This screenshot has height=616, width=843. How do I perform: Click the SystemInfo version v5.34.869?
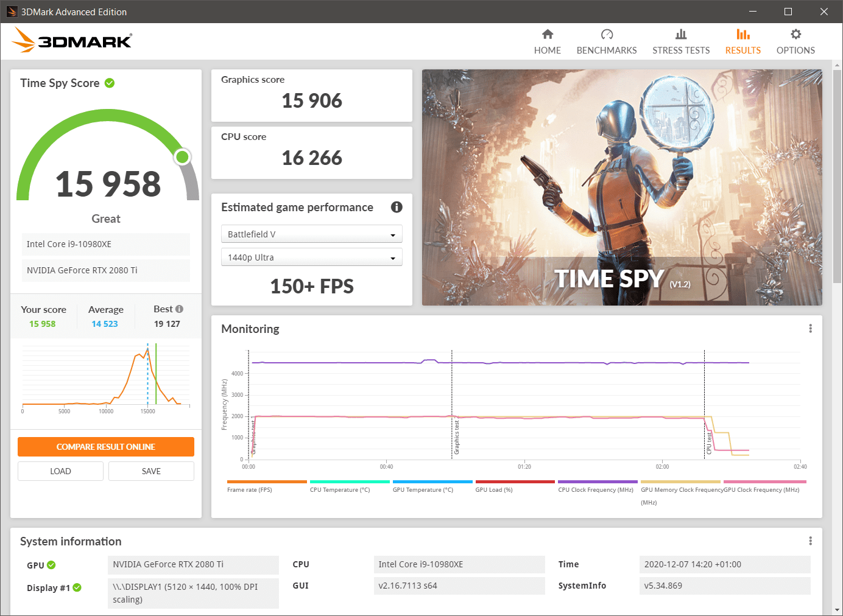(725, 586)
